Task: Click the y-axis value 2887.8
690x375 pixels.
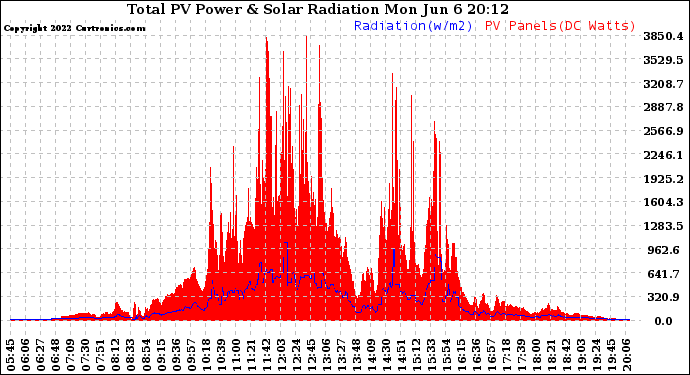Action: click(x=663, y=107)
